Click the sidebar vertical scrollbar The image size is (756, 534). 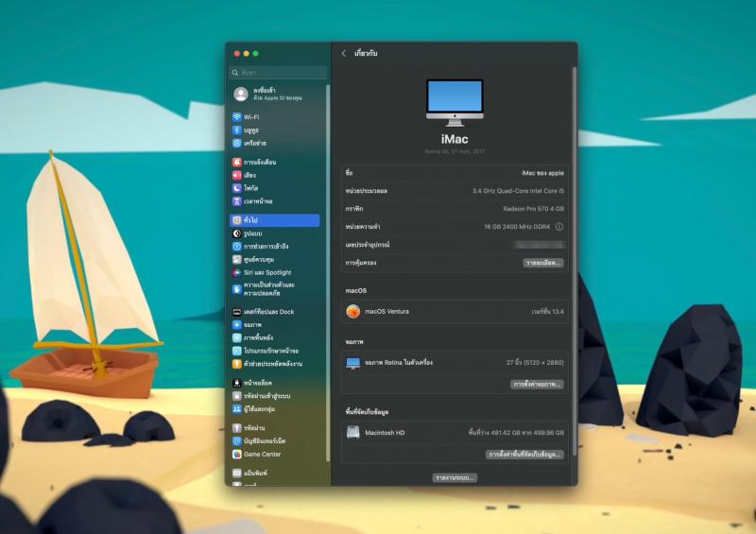(328, 272)
